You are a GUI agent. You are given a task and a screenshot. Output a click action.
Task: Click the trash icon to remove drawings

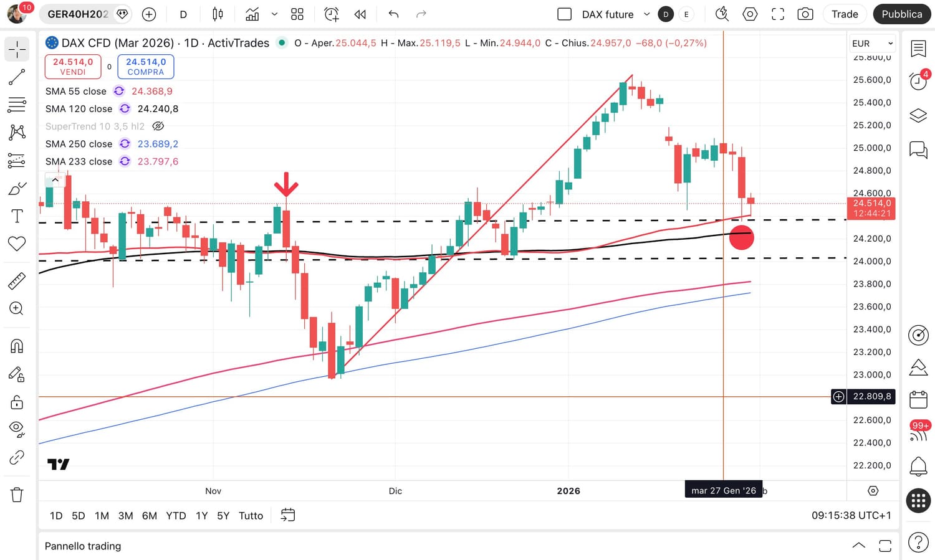17,495
